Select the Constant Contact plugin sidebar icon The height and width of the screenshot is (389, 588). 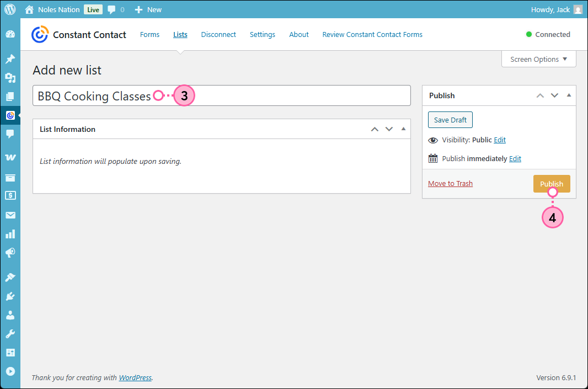click(10, 115)
